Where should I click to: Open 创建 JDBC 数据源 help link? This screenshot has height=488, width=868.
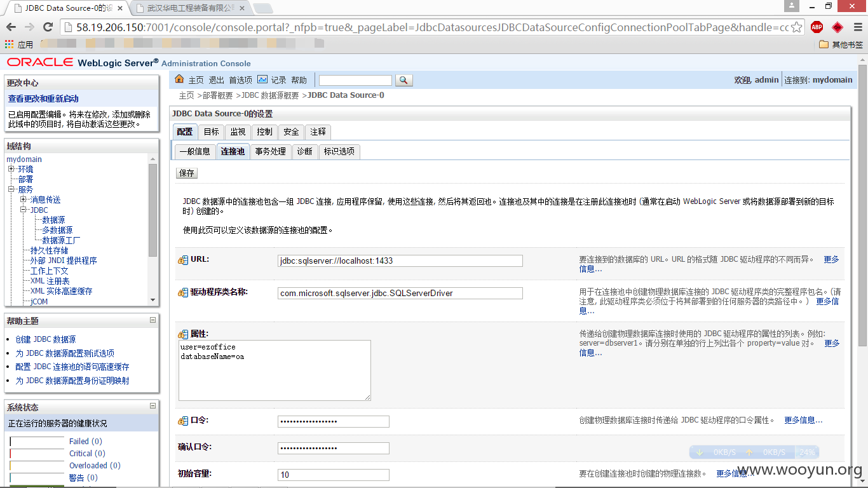pyautogui.click(x=46, y=339)
